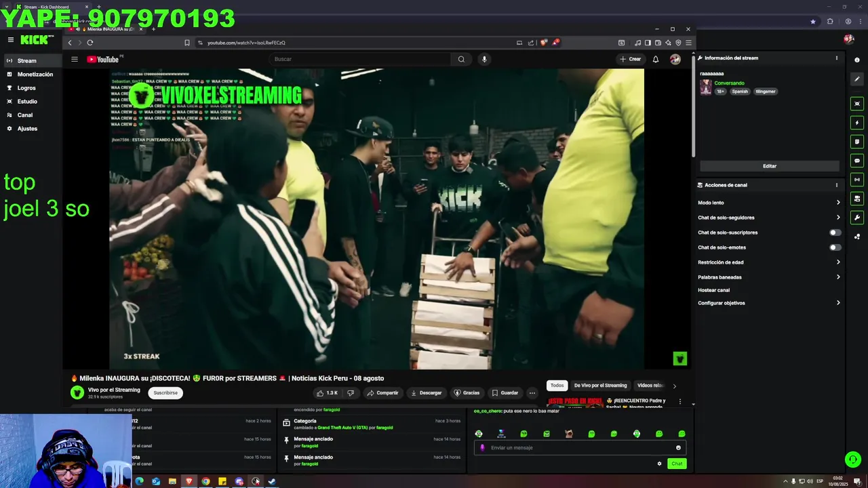
Task: Toggle the wrench panel icon in right rail
Action: click(x=857, y=218)
